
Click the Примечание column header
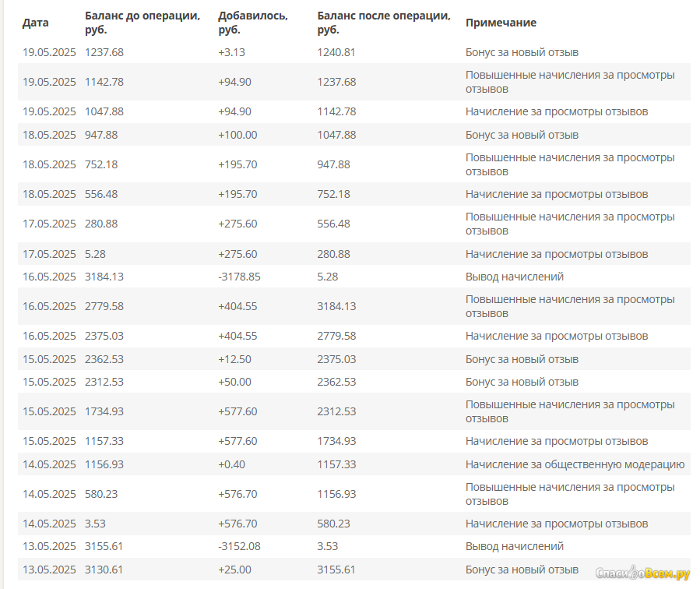501,23
